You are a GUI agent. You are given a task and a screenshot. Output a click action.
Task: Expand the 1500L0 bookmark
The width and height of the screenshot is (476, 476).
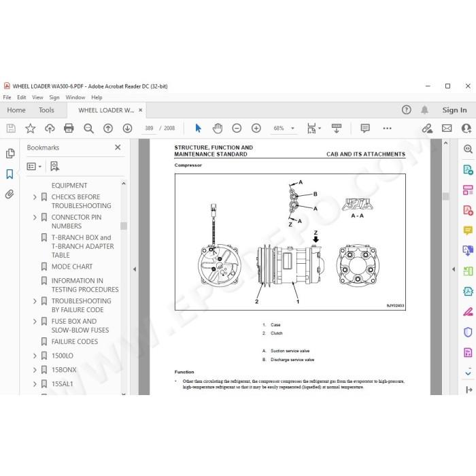pos(35,356)
